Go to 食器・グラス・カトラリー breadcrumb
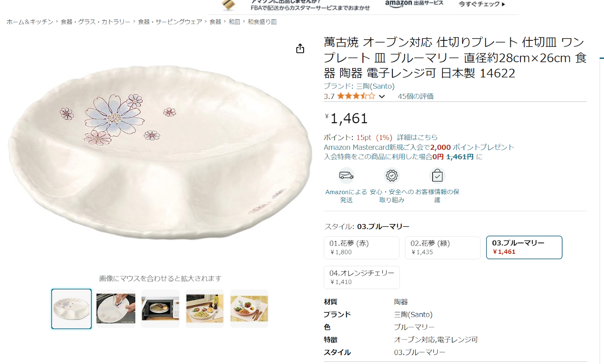Viewport: 604px width, 364px height. [x=96, y=22]
